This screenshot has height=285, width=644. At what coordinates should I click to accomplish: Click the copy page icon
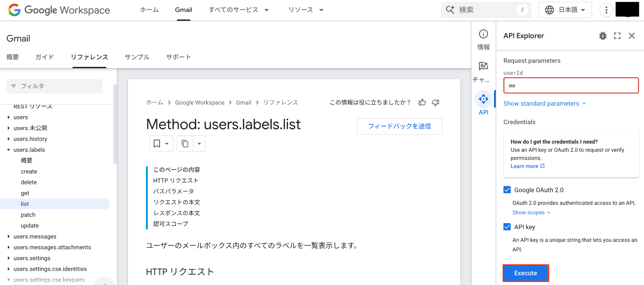coord(185,144)
